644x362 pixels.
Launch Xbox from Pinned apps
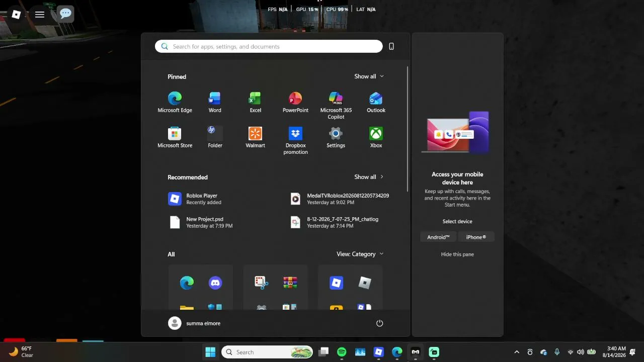pos(376,137)
